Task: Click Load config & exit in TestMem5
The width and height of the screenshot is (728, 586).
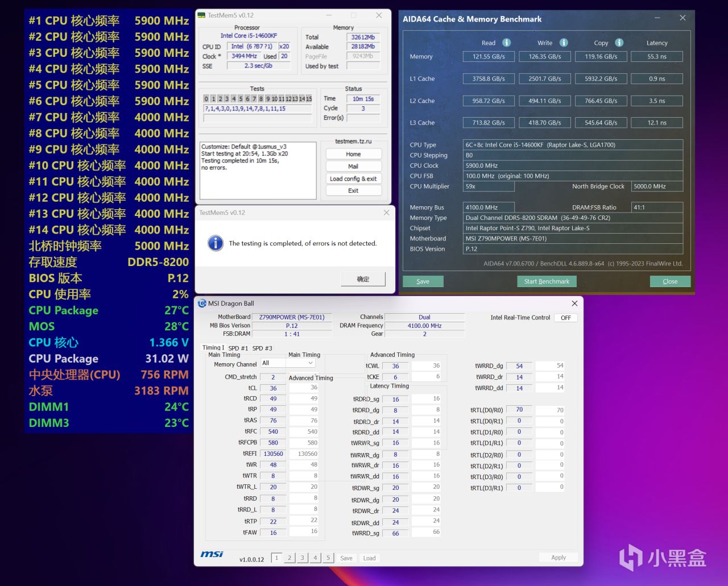Action: [353, 178]
